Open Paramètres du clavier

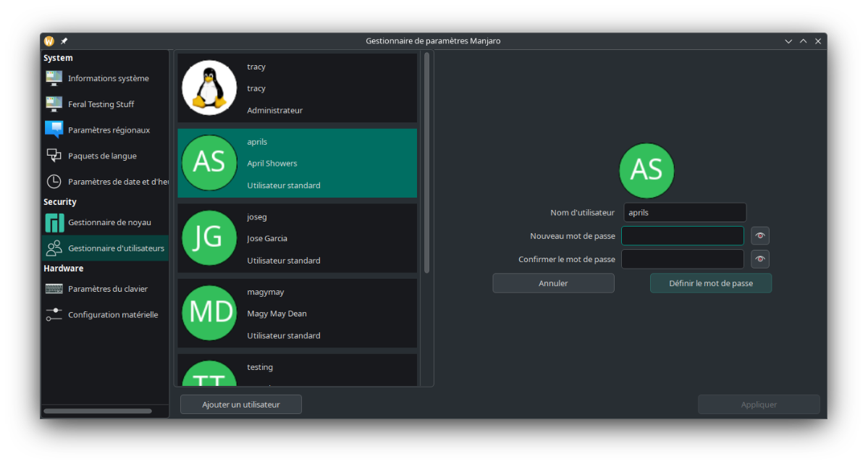105,289
